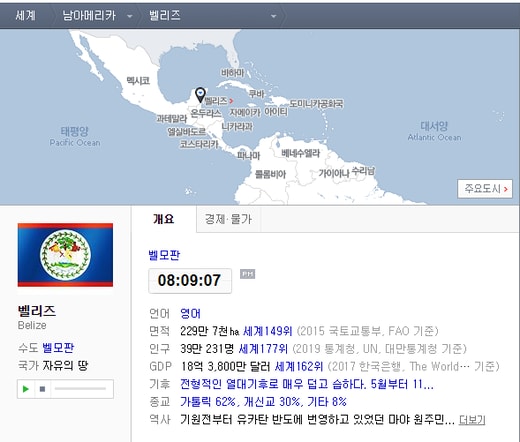
Task: Click the anthem audio progress slider
Action: (x=80, y=389)
